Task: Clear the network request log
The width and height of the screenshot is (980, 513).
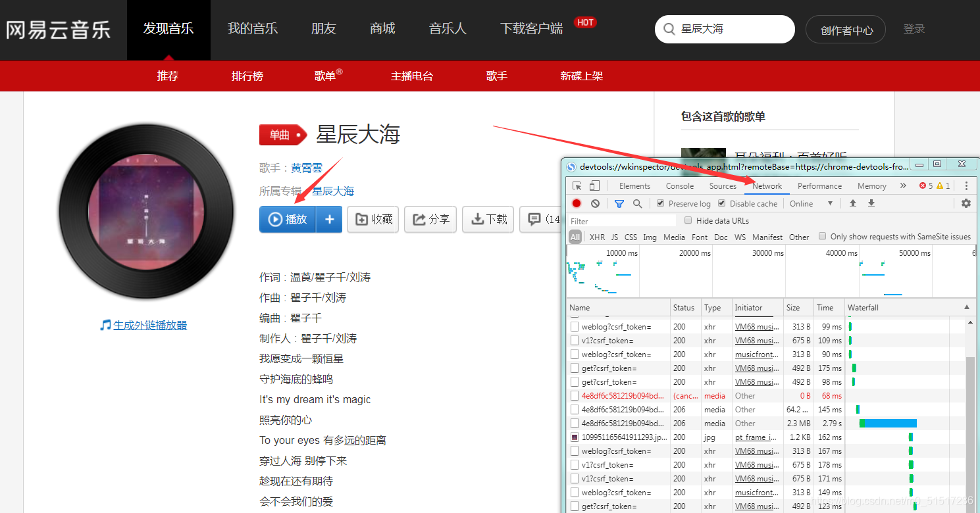Action: (595, 203)
